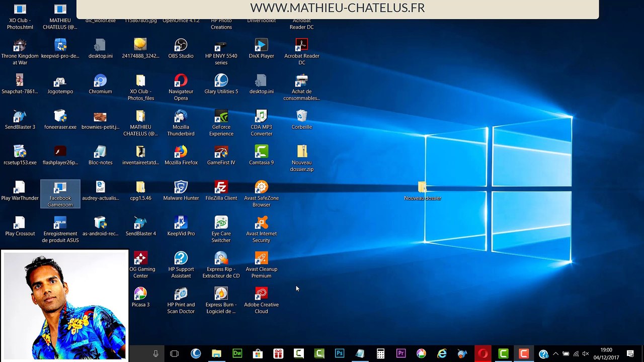Open Avast Internet Security
The height and width of the screenshot is (362, 644).
pos(261,230)
